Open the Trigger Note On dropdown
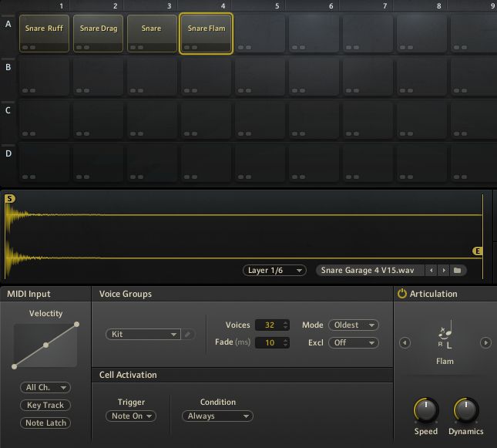Image resolution: width=497 pixels, height=448 pixels. (x=131, y=416)
